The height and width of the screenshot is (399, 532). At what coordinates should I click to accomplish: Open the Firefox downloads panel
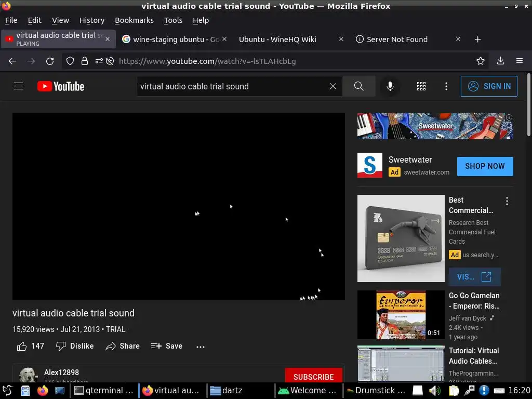500,61
